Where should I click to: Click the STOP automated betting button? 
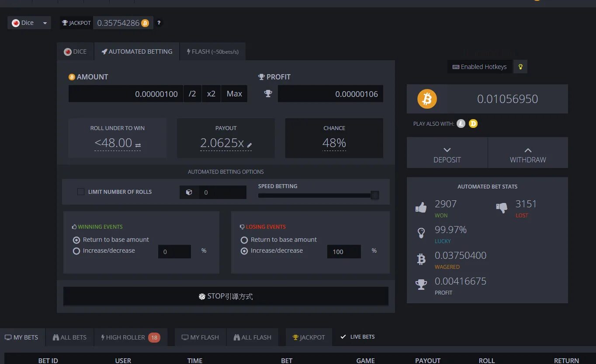tap(226, 296)
